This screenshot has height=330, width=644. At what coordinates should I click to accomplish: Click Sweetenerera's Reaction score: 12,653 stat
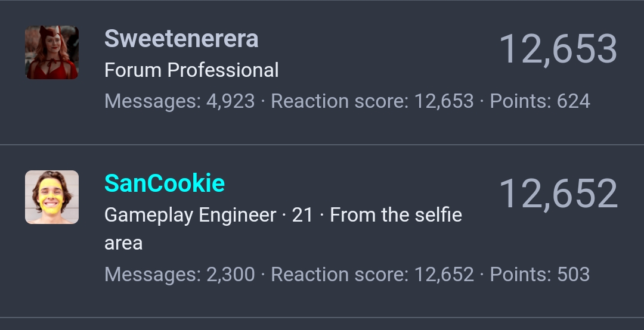(372, 101)
